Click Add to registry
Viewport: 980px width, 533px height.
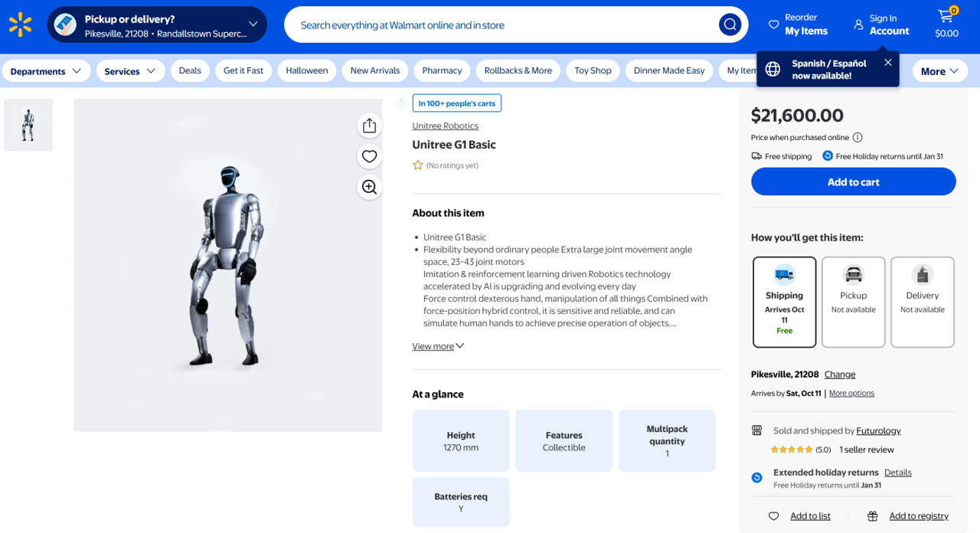[919, 516]
